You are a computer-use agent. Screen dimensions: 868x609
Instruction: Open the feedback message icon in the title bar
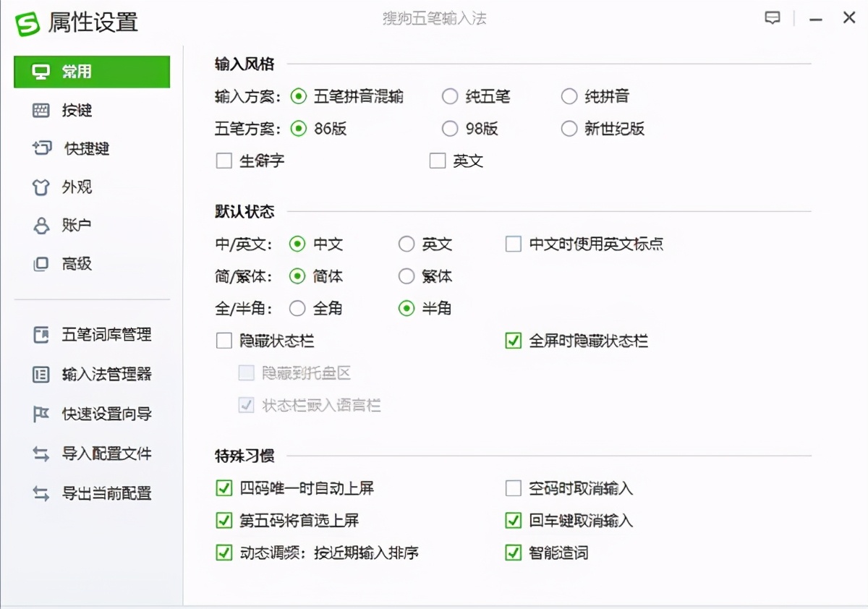click(x=773, y=18)
